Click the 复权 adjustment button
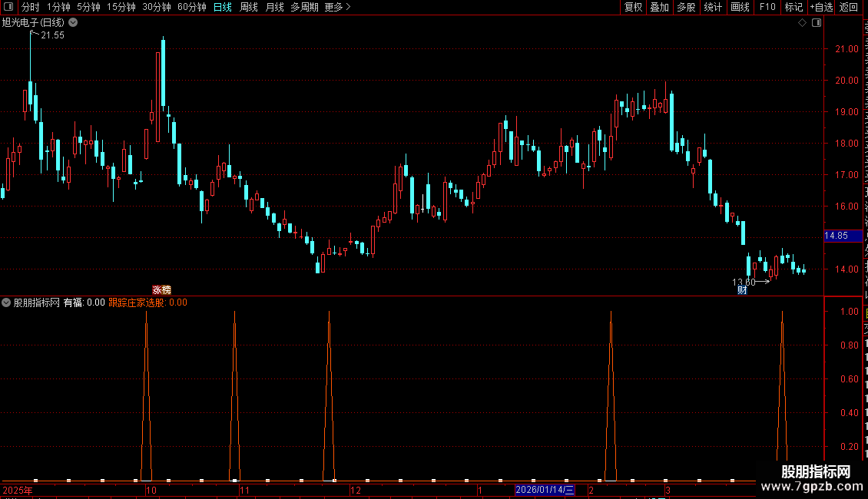 [x=633, y=7]
